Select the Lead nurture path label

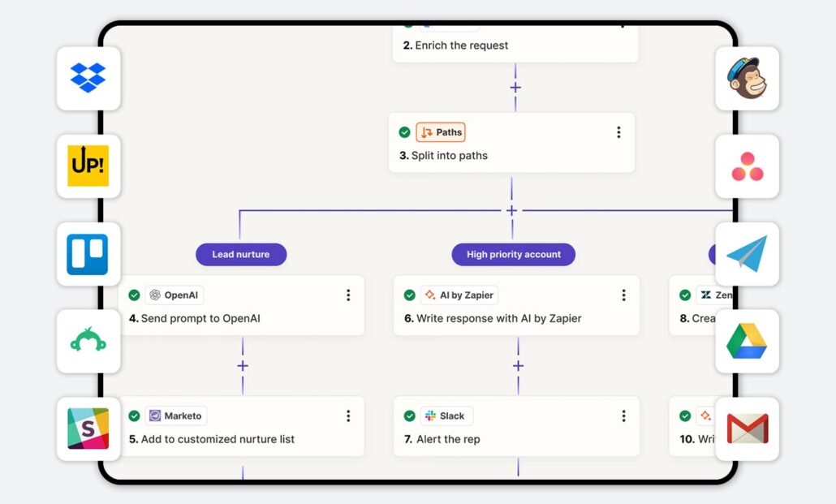241,254
